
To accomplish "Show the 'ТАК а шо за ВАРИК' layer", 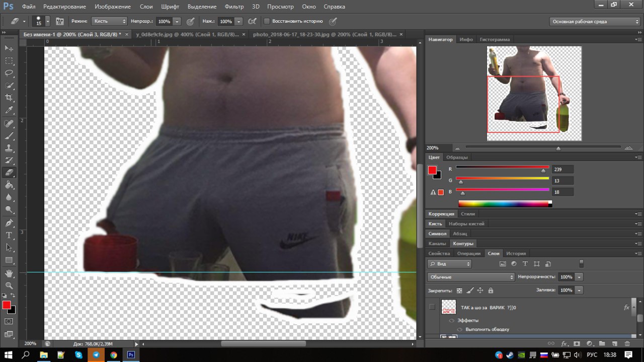I will click(432, 307).
